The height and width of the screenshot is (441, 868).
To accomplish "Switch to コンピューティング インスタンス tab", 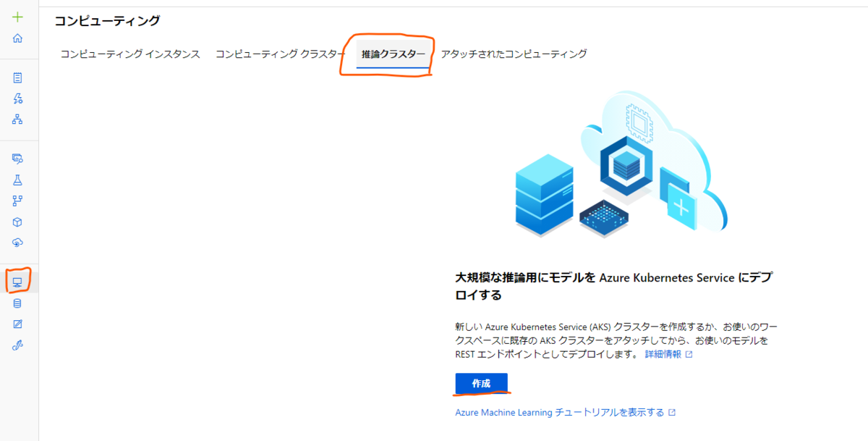I will [130, 54].
